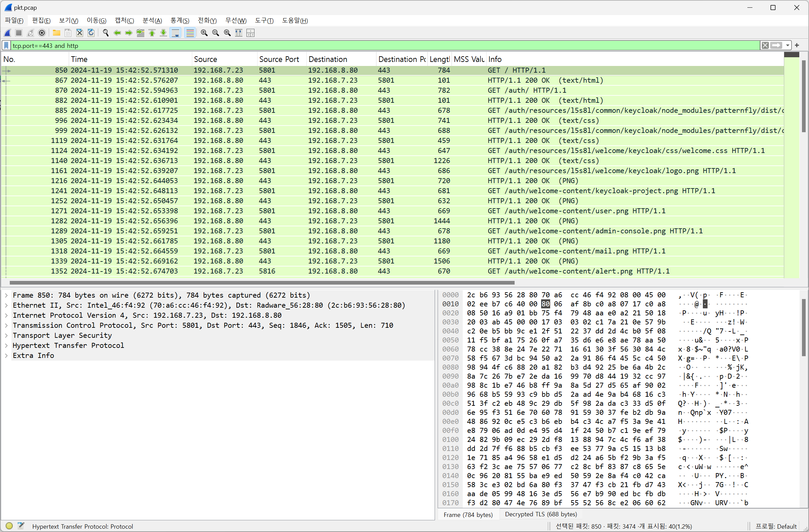Clear the display filter with X button

[765, 46]
